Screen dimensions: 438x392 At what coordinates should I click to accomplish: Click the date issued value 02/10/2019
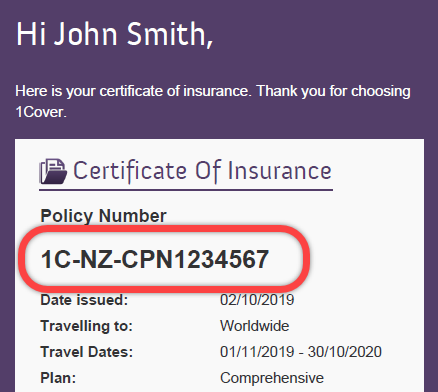click(257, 300)
